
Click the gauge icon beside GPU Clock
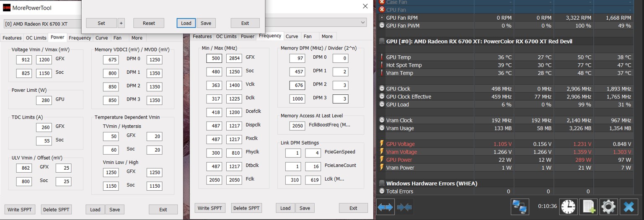click(382, 89)
